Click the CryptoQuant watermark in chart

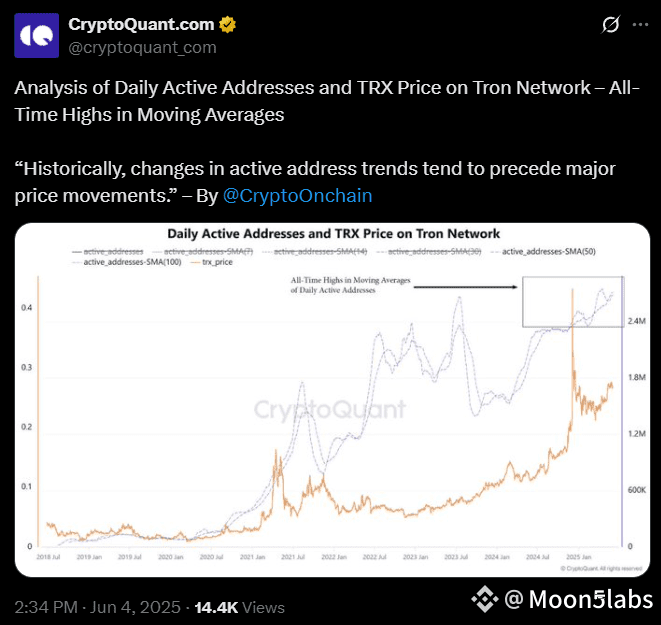coord(330,409)
